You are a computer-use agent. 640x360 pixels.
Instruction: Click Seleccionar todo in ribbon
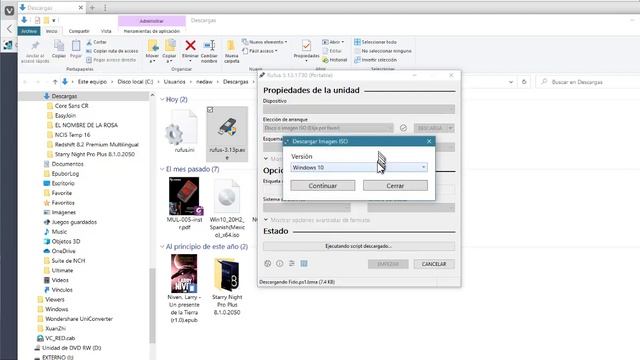[376, 42]
